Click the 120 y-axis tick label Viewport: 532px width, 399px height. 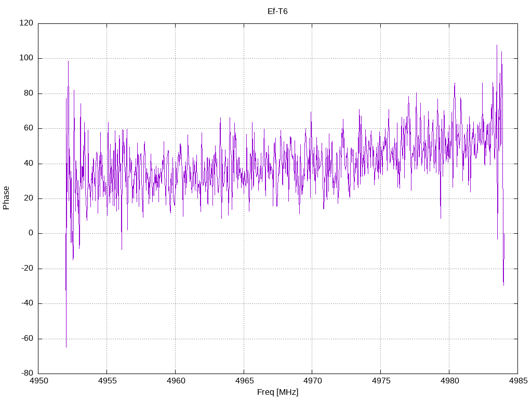(x=26, y=23)
